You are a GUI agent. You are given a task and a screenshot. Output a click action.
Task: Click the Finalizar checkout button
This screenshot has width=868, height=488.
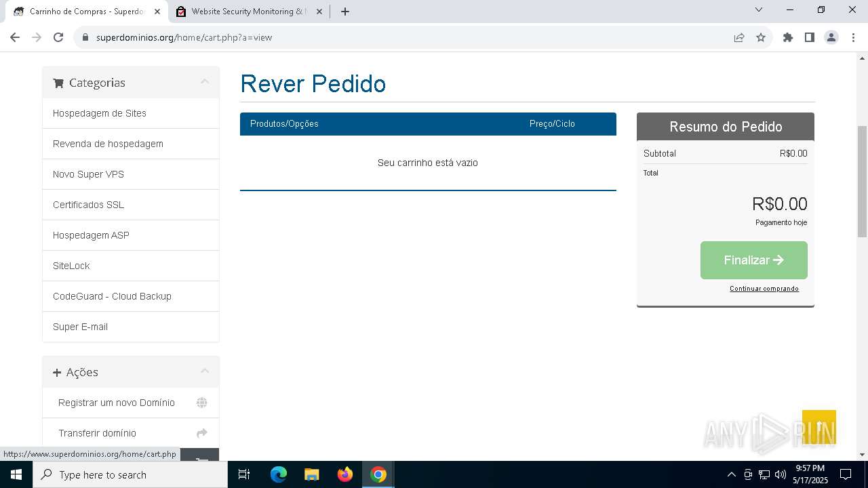(753, 260)
